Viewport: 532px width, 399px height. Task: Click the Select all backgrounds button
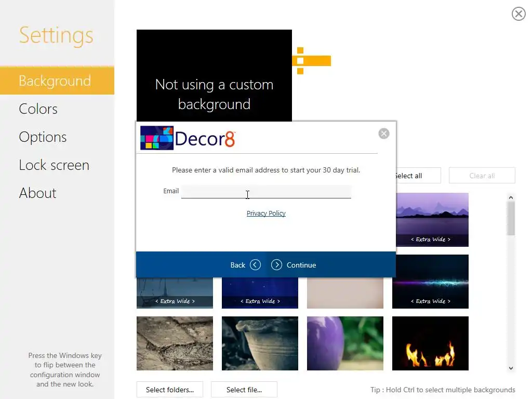pyautogui.click(x=418, y=176)
